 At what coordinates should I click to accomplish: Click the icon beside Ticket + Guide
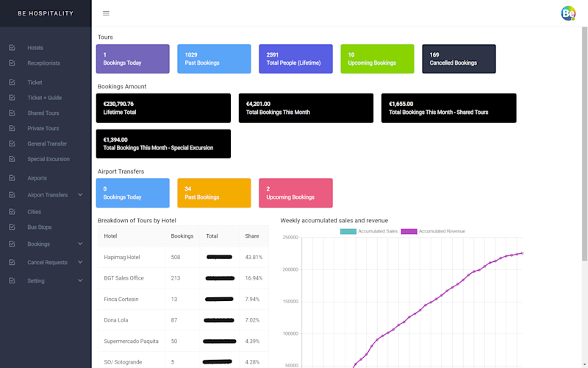(12, 98)
